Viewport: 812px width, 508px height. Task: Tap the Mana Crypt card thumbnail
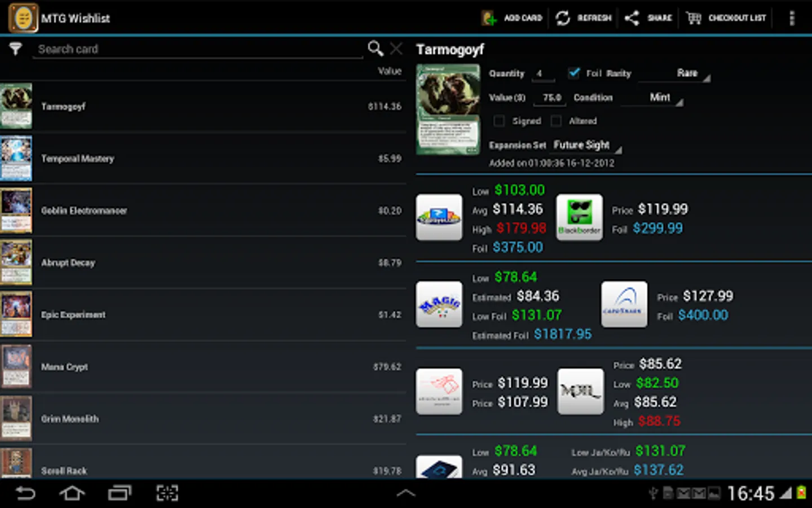click(x=16, y=367)
